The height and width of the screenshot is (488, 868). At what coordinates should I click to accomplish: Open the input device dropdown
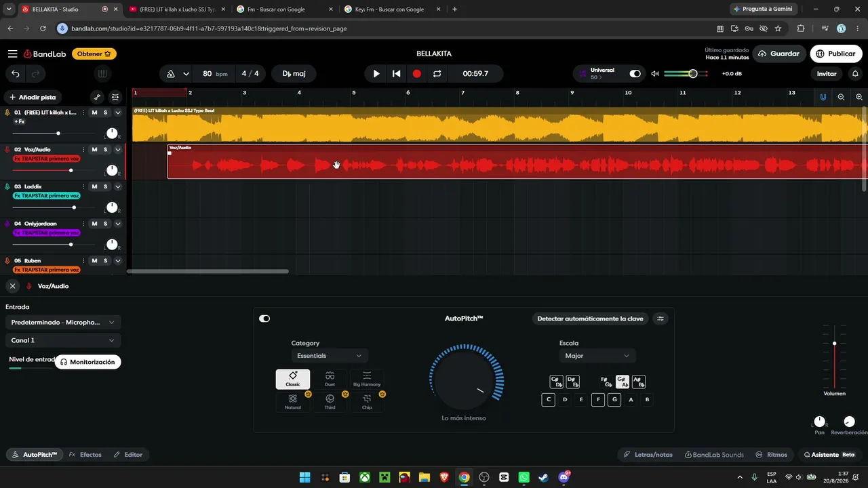point(63,323)
